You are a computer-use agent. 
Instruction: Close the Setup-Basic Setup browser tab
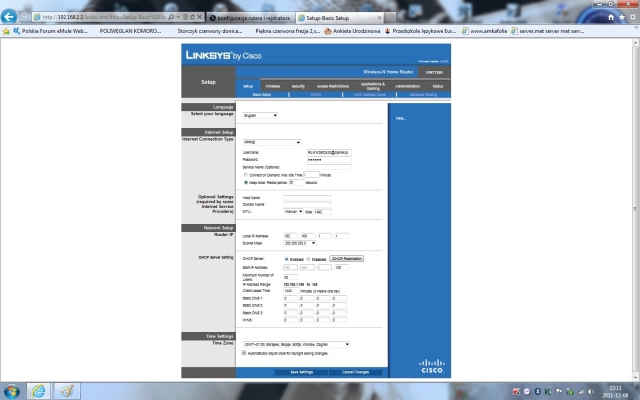pos(379,18)
